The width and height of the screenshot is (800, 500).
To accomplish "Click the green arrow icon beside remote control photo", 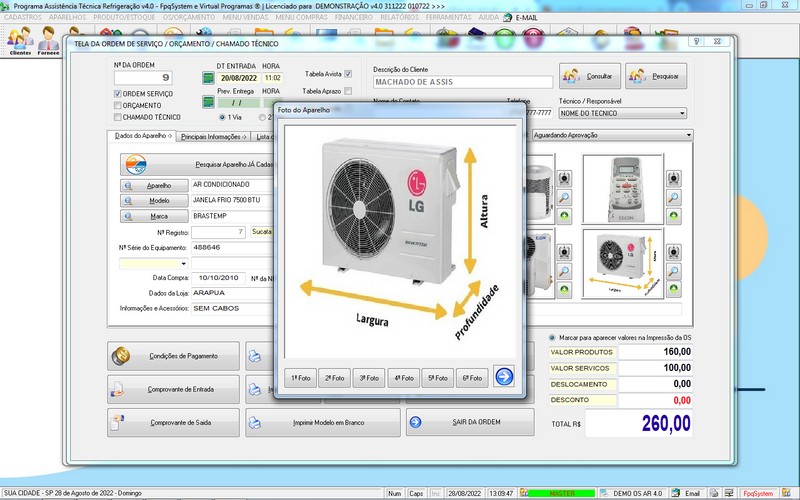I will coord(675,215).
